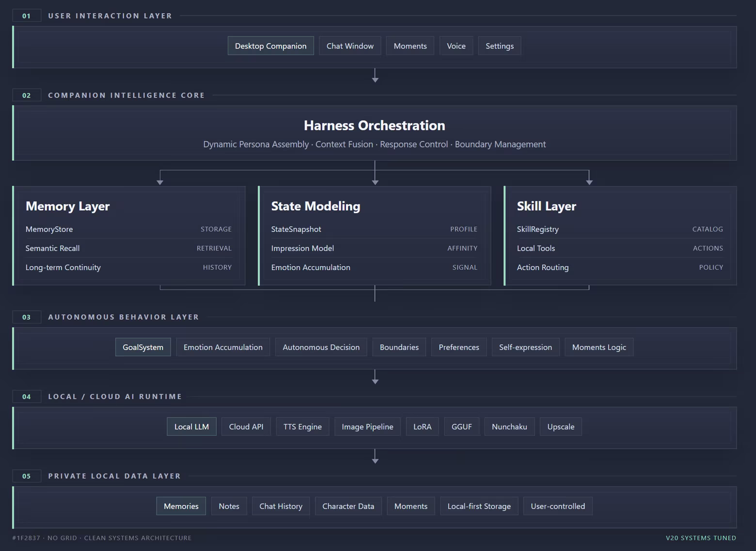Viewport: 756px width, 551px height.
Task: Click the Harness Orchestration heading
Action: [x=375, y=125]
